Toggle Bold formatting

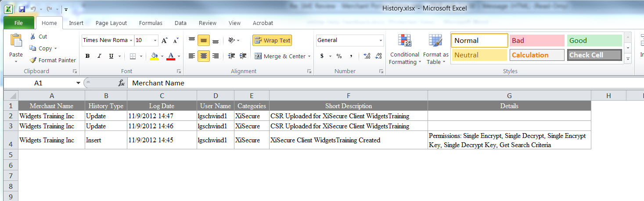coord(88,56)
